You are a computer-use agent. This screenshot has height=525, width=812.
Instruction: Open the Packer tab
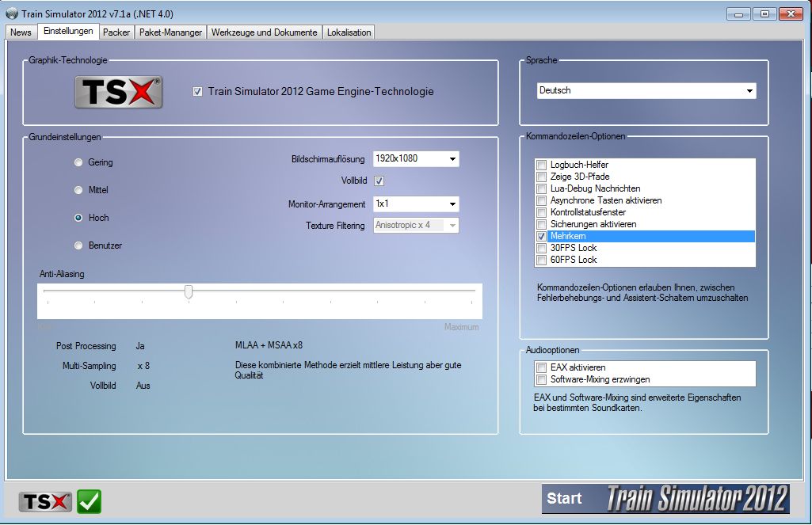116,32
